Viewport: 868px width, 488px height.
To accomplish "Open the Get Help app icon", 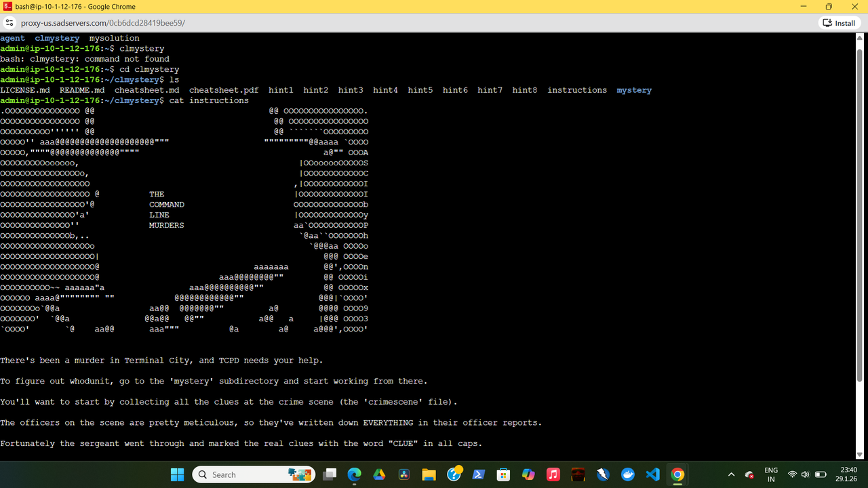I will [454, 474].
